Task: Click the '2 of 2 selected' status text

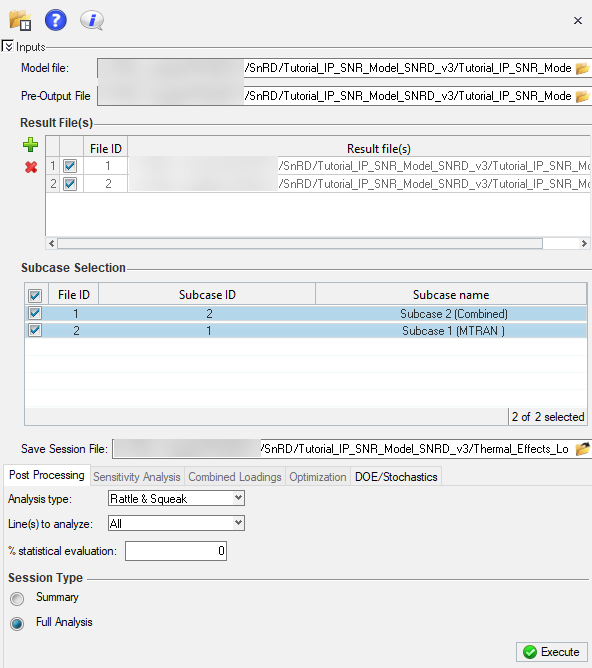Action: (x=548, y=417)
